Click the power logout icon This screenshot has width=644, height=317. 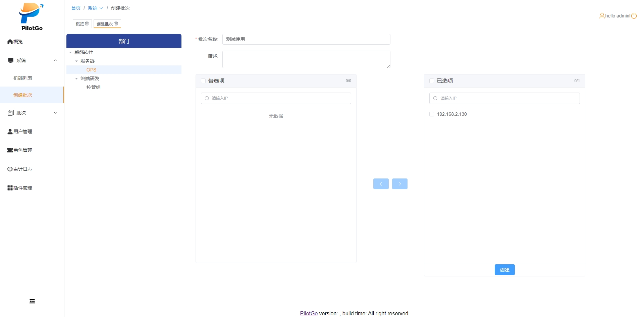[x=634, y=16]
